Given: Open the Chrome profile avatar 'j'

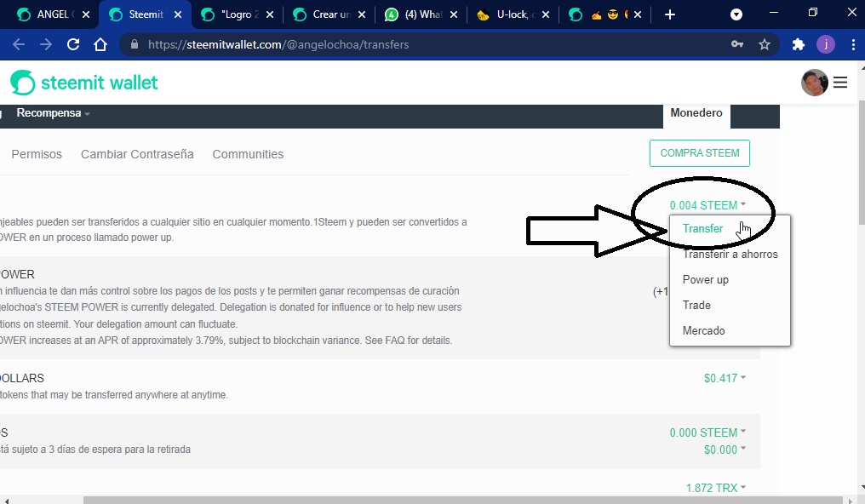Looking at the screenshot, I should 826,44.
